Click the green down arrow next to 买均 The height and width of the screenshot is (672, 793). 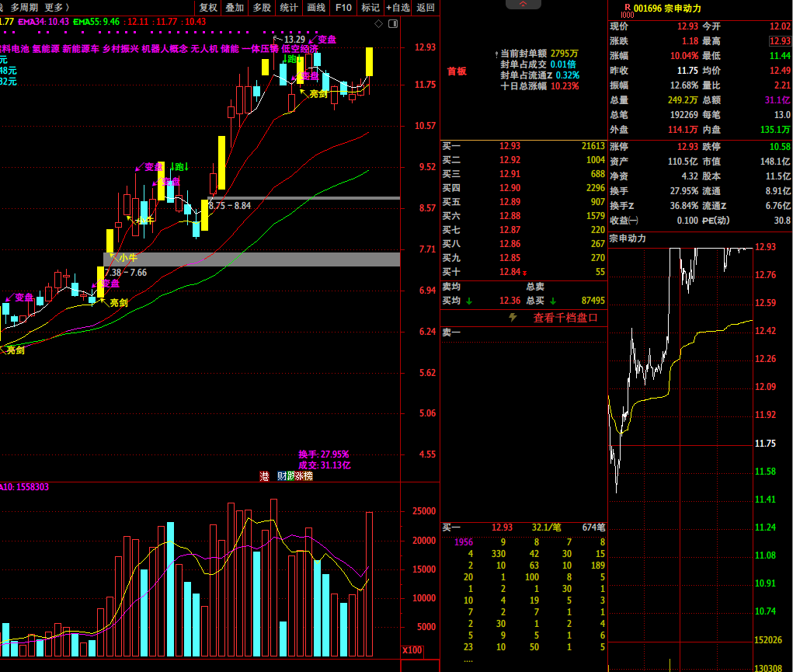(x=469, y=301)
